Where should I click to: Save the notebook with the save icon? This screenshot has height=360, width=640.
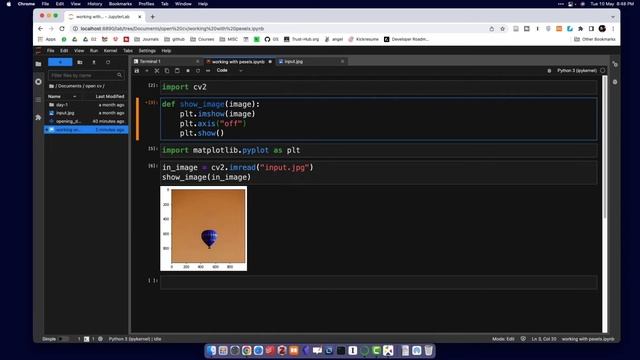tap(137, 71)
